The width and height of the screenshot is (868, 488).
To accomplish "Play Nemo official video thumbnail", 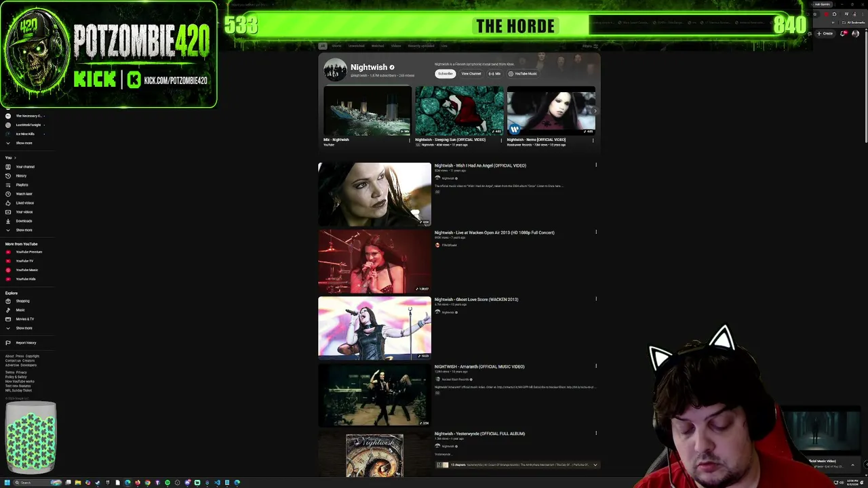I will 551,110.
